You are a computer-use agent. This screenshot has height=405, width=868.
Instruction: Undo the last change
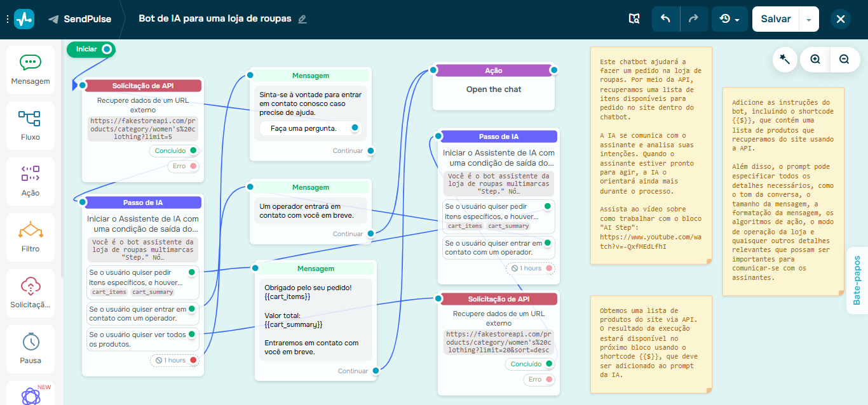coord(666,19)
